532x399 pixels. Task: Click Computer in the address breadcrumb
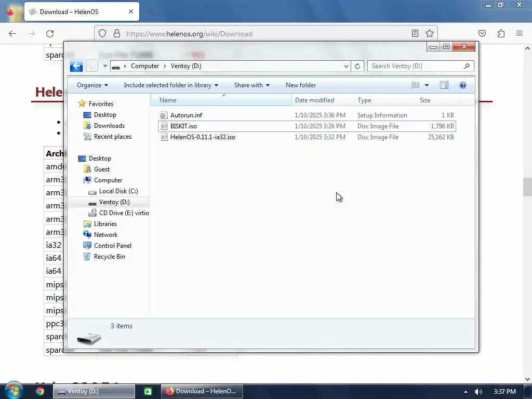click(145, 66)
